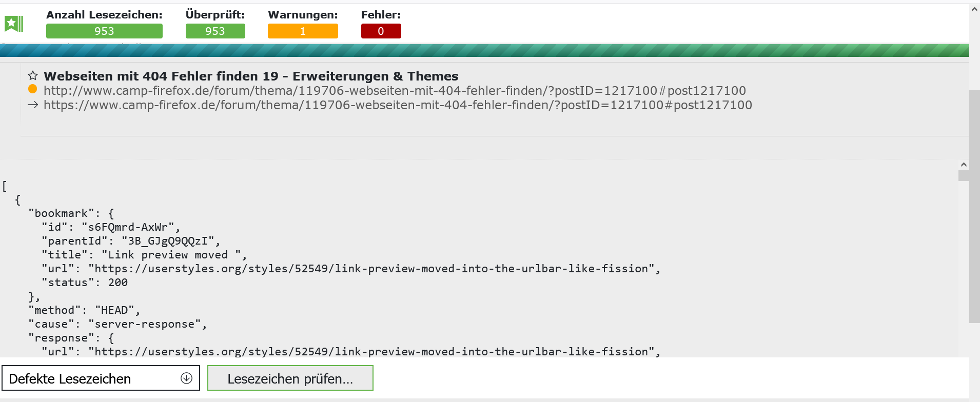
Task: Click the red Fehler counter showing 0
Action: tap(381, 31)
